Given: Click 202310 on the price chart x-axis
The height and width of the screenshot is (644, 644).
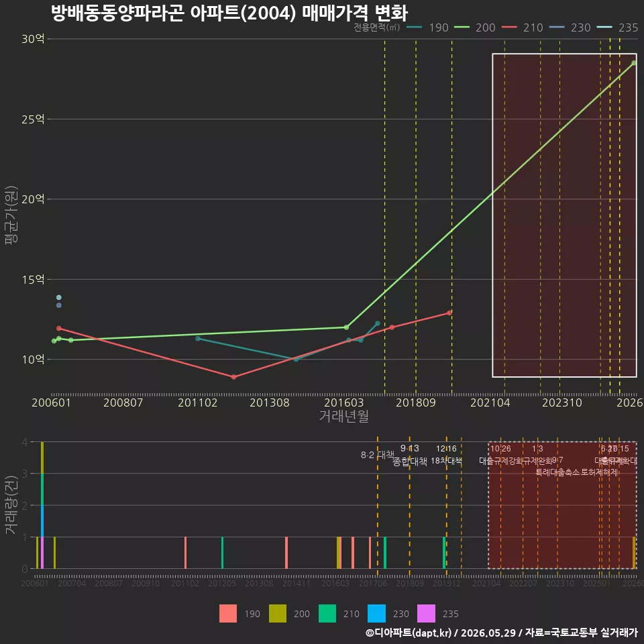Looking at the screenshot, I should [x=562, y=402].
